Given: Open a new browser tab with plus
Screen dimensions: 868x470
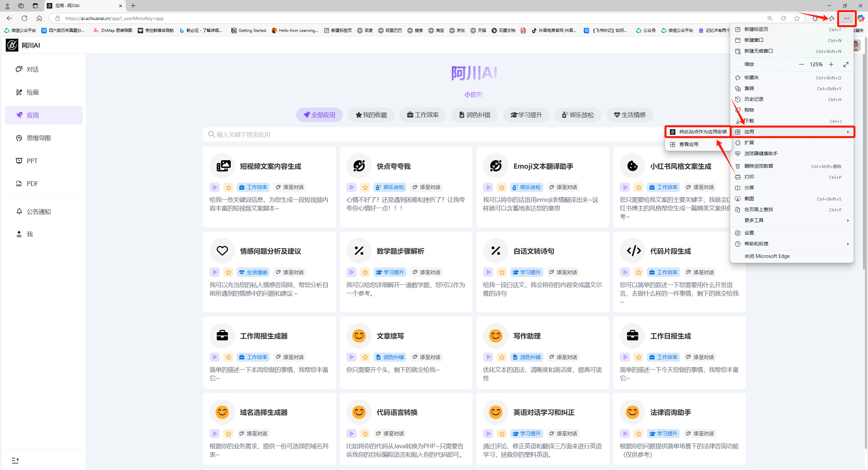Looking at the screenshot, I should [x=133, y=6].
